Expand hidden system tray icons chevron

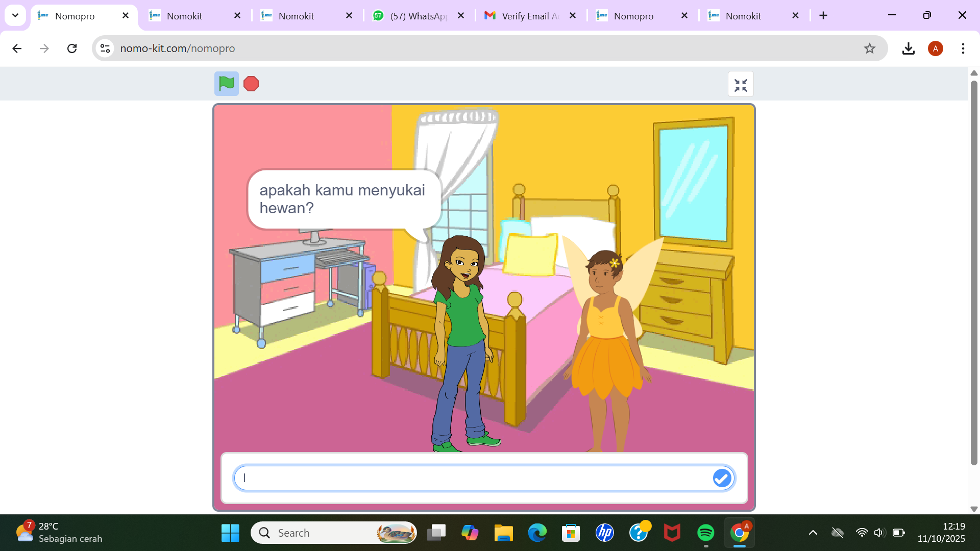813,533
